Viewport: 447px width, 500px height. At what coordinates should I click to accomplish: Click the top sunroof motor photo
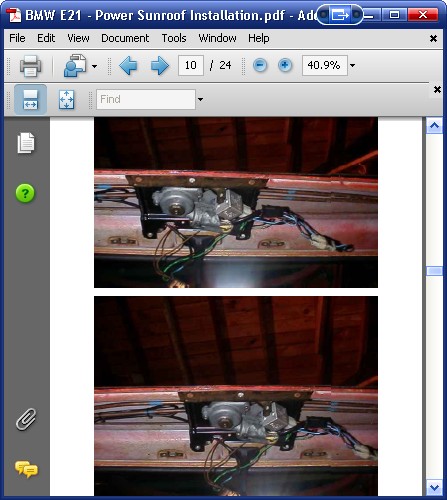(236, 202)
